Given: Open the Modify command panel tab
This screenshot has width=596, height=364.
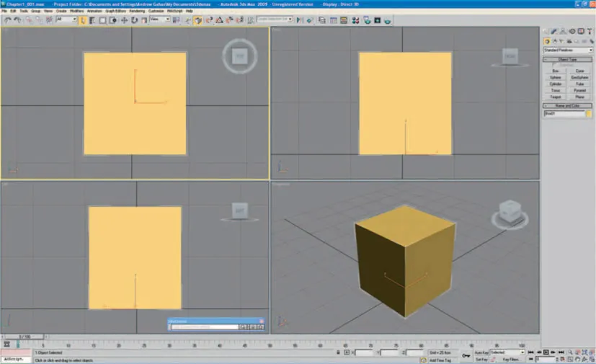Looking at the screenshot, I should [x=555, y=32].
